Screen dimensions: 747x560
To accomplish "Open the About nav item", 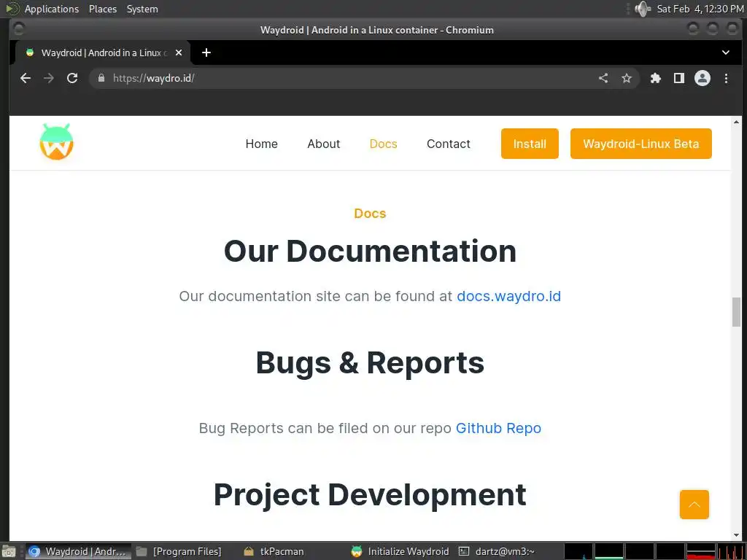I will coord(323,144).
